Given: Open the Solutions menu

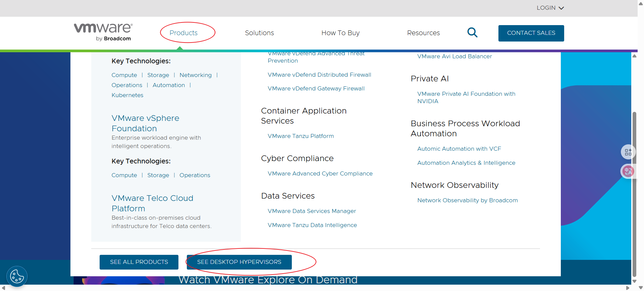Looking at the screenshot, I should pos(259,33).
